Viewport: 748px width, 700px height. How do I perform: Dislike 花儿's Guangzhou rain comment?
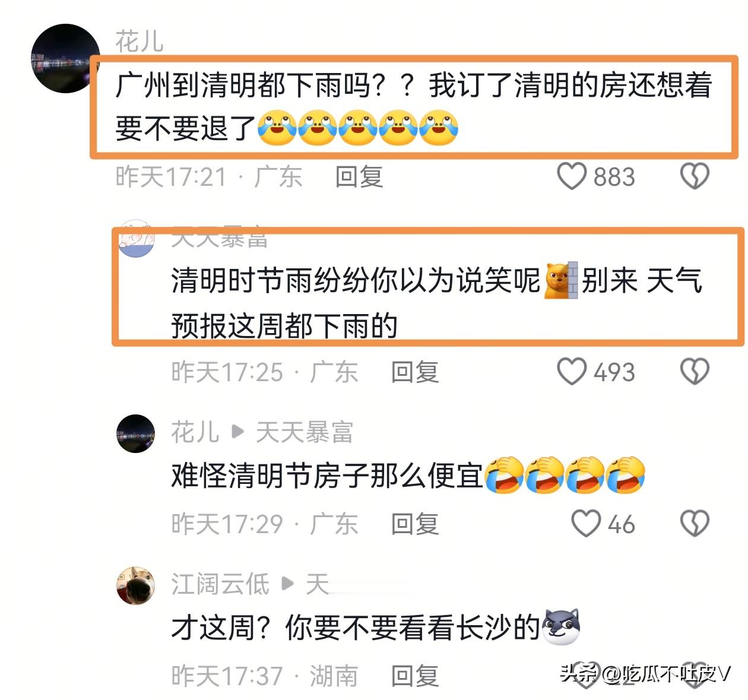tap(695, 176)
